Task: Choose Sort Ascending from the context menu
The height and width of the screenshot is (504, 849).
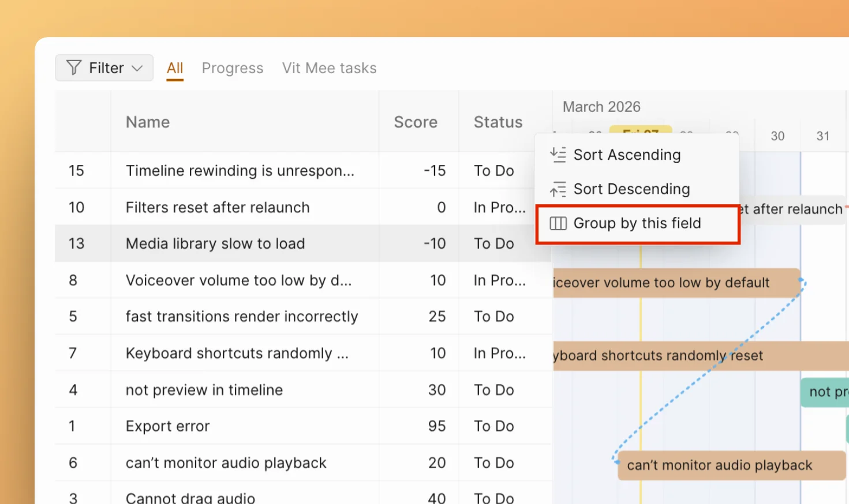Action: coord(627,154)
